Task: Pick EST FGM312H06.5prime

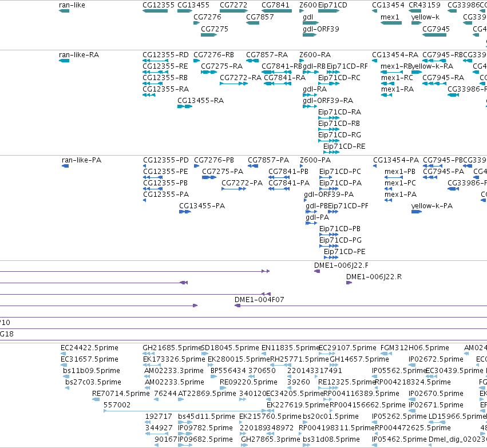Action: click(x=386, y=354)
